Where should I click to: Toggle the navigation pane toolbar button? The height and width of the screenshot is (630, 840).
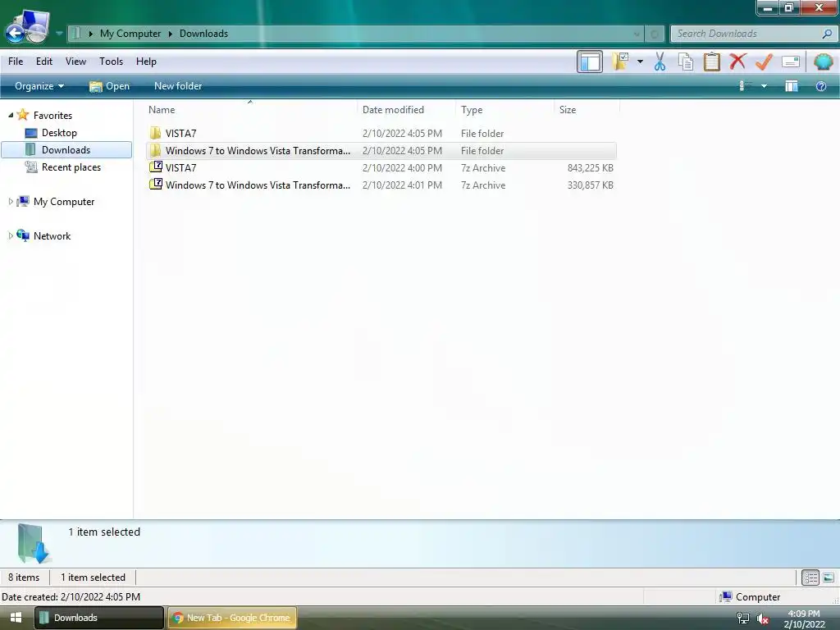590,62
